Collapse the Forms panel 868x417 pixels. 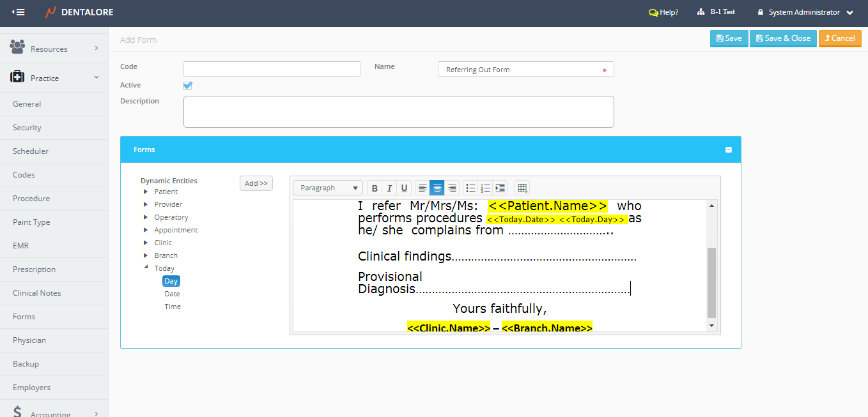tap(728, 150)
